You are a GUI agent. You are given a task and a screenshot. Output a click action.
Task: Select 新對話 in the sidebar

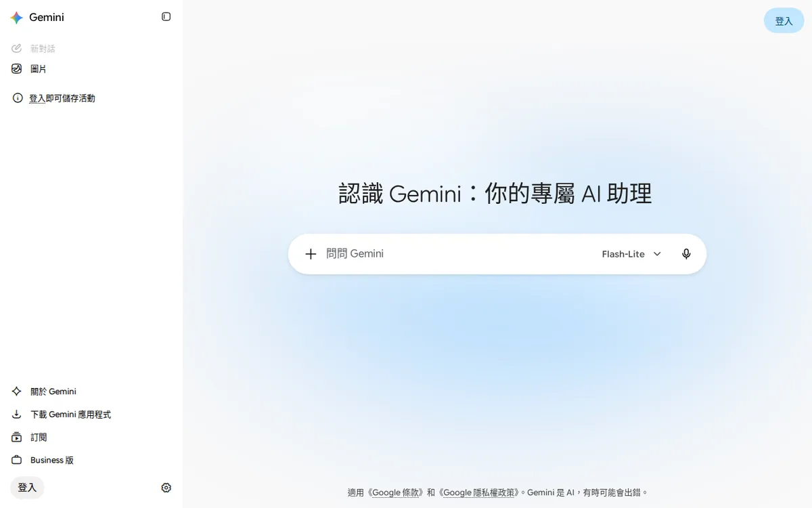[91, 49]
